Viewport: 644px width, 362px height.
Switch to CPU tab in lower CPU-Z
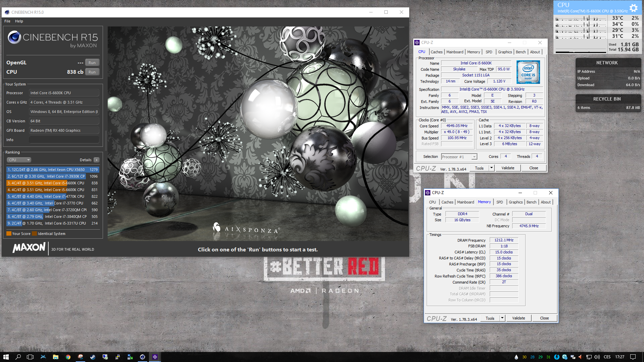(433, 202)
